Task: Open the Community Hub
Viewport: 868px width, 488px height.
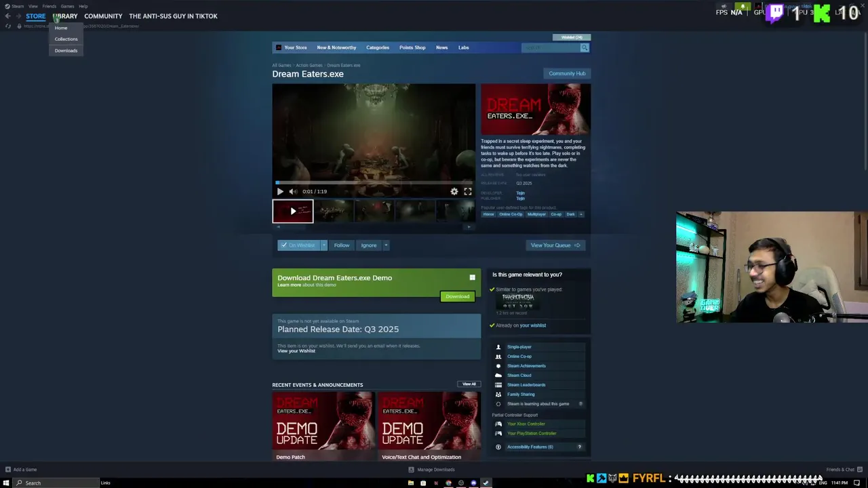Action: tap(567, 73)
